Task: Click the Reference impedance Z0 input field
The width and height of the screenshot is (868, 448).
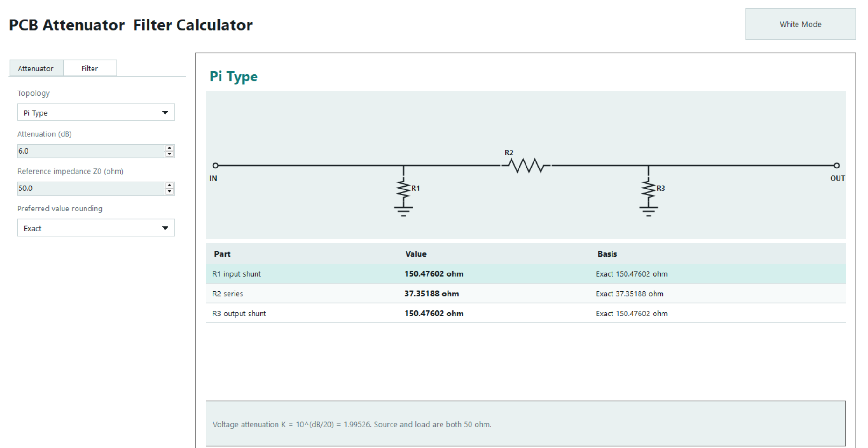Action: click(x=91, y=189)
